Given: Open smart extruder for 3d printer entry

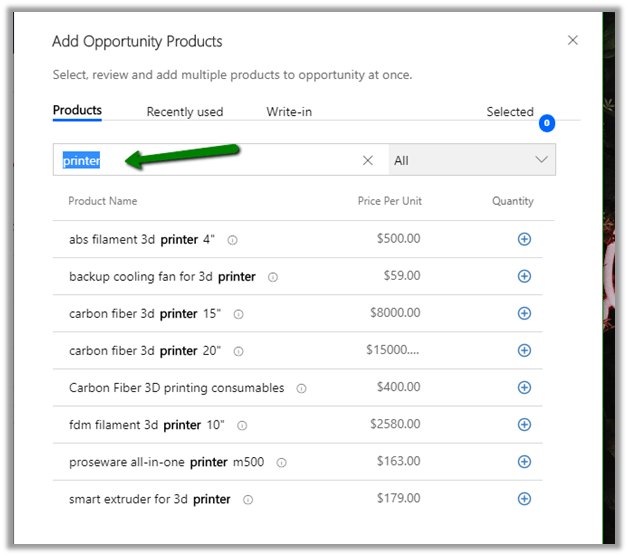Looking at the screenshot, I should [x=150, y=499].
